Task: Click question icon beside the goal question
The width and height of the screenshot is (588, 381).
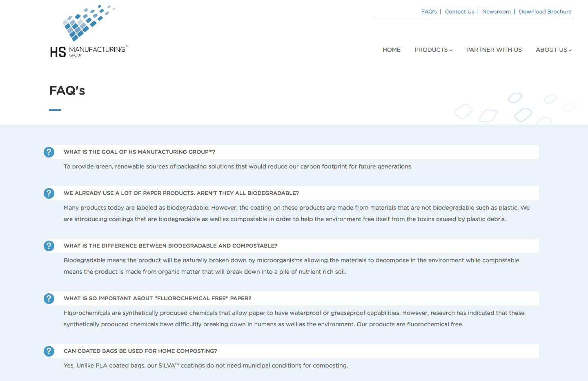Action: click(49, 152)
